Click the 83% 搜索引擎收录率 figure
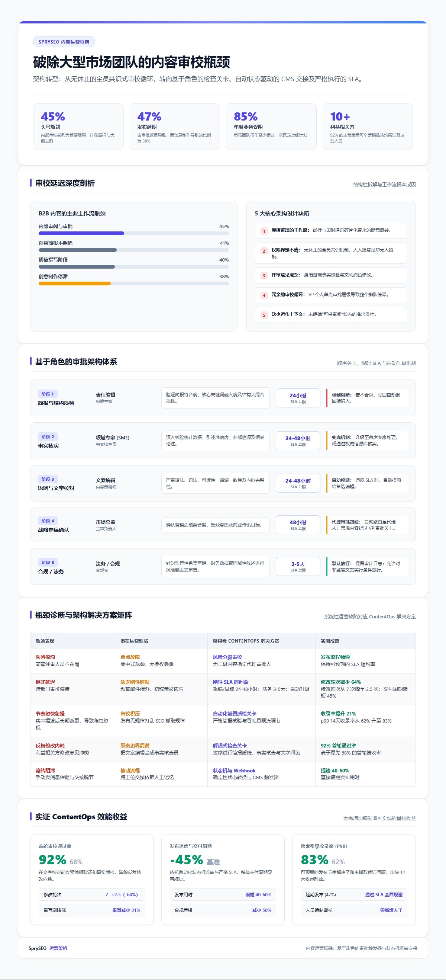446x980 pixels. click(314, 860)
